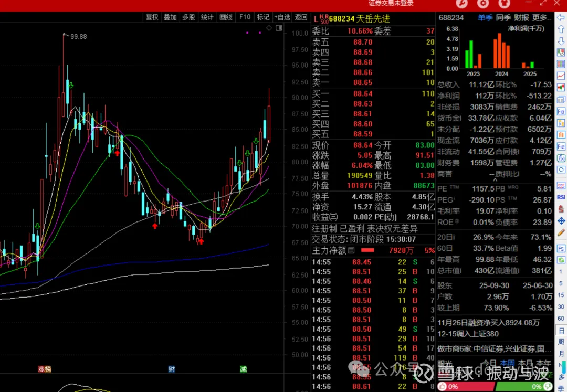567x392 pixels.
Task: Select the 本周 tab in 眼光 panel
Action: point(507,363)
